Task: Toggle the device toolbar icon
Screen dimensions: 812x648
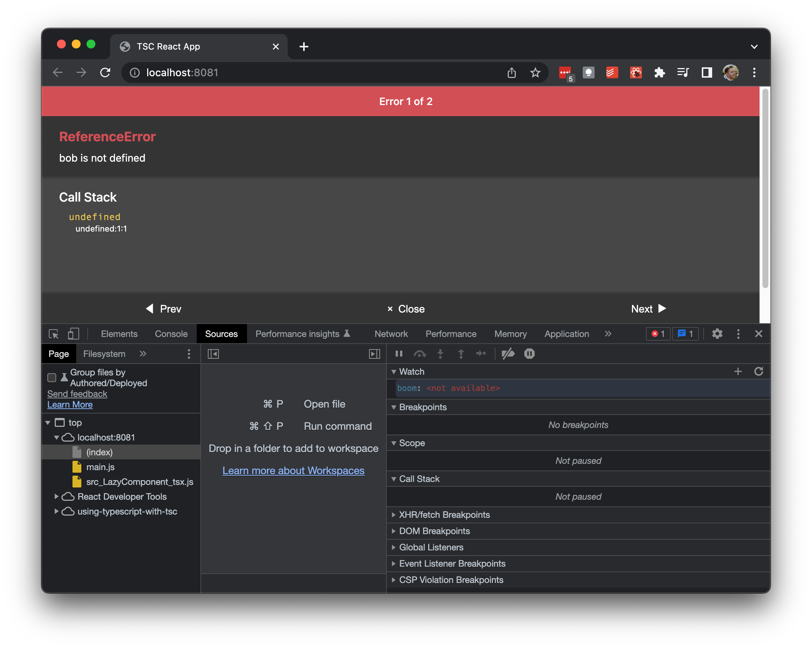Action: pos(74,334)
